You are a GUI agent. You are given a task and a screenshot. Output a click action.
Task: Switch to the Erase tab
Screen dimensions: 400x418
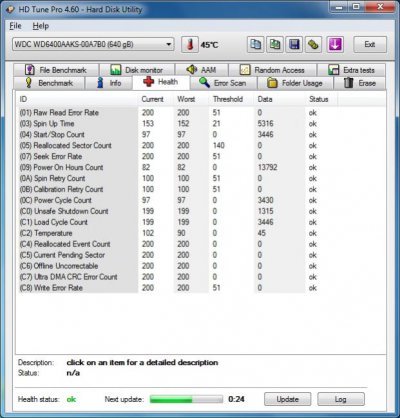[x=360, y=83]
